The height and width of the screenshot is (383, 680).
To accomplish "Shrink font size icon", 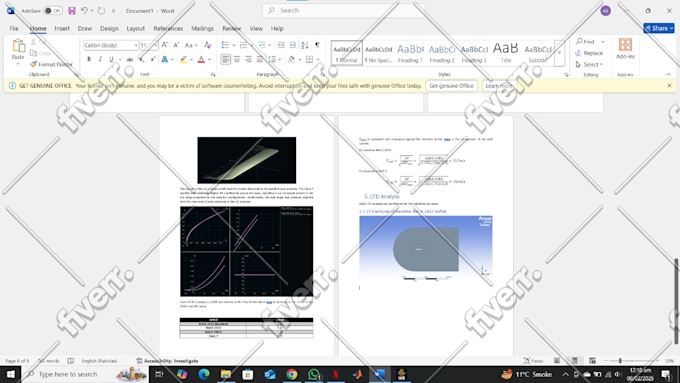I will (x=176, y=45).
